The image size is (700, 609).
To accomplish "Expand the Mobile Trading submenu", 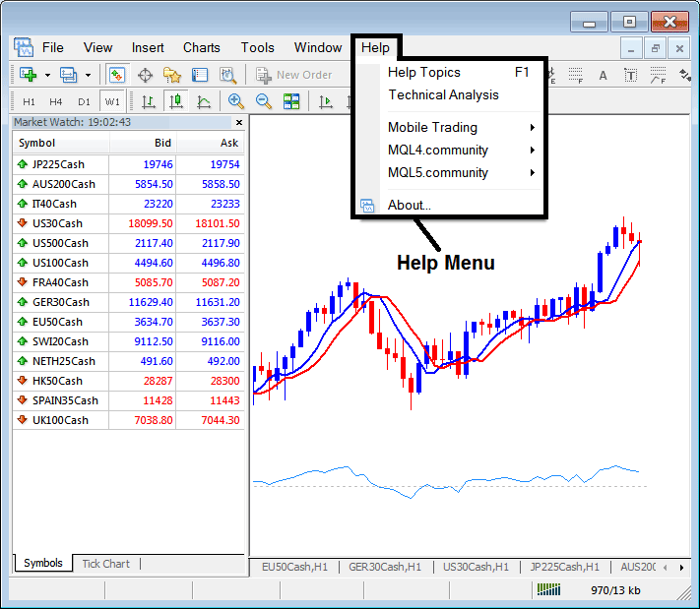I will tap(451, 128).
